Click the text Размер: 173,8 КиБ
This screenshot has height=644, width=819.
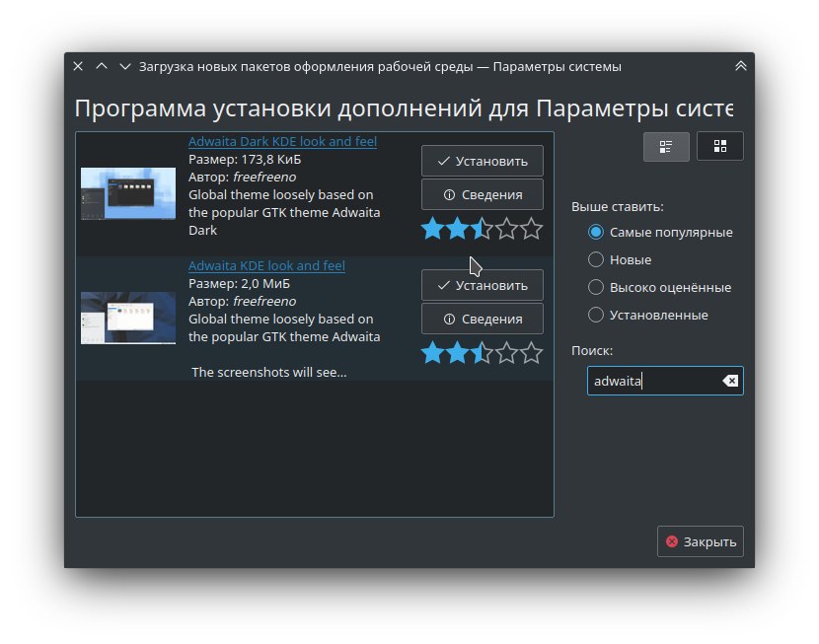coord(245,159)
